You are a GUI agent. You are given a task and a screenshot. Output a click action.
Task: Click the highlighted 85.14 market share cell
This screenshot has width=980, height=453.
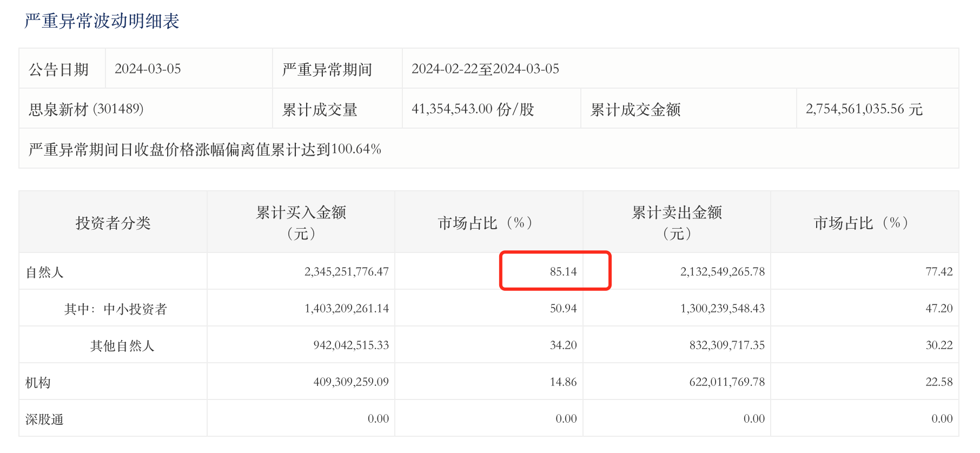pos(563,271)
